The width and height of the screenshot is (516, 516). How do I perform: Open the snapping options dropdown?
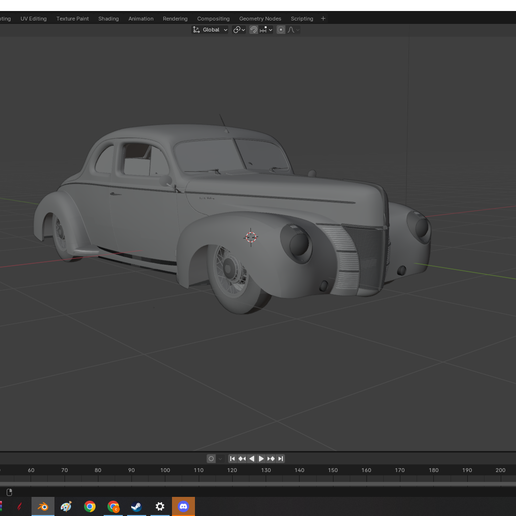pos(266,30)
